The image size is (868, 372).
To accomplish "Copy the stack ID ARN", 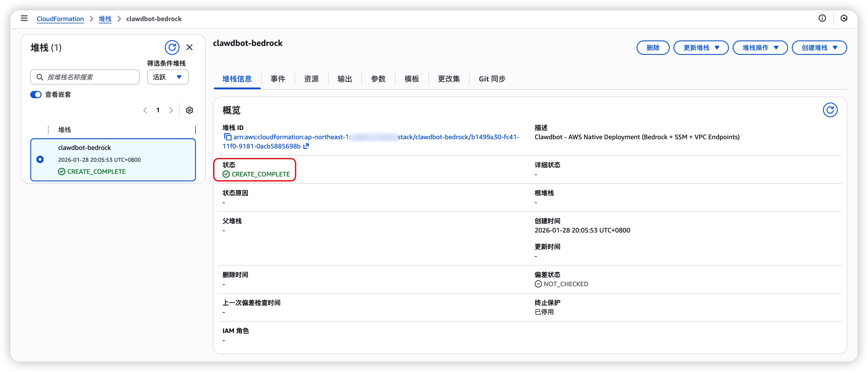I will click(228, 137).
